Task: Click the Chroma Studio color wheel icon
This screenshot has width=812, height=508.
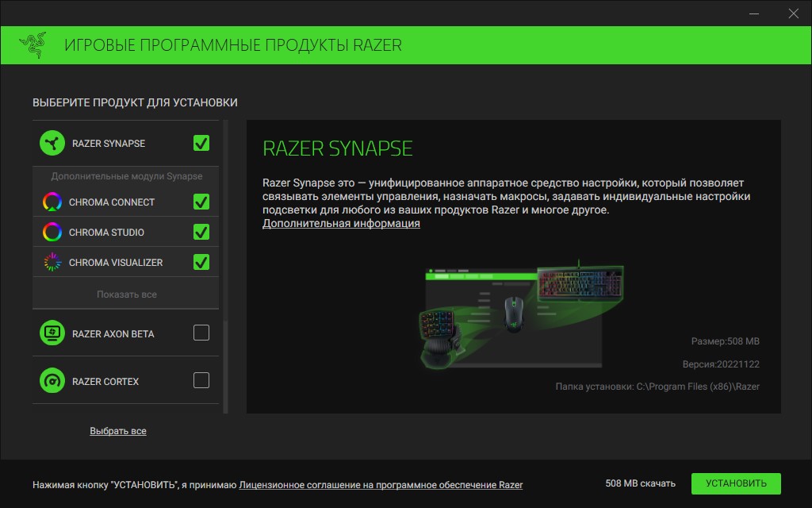Action: [52, 233]
